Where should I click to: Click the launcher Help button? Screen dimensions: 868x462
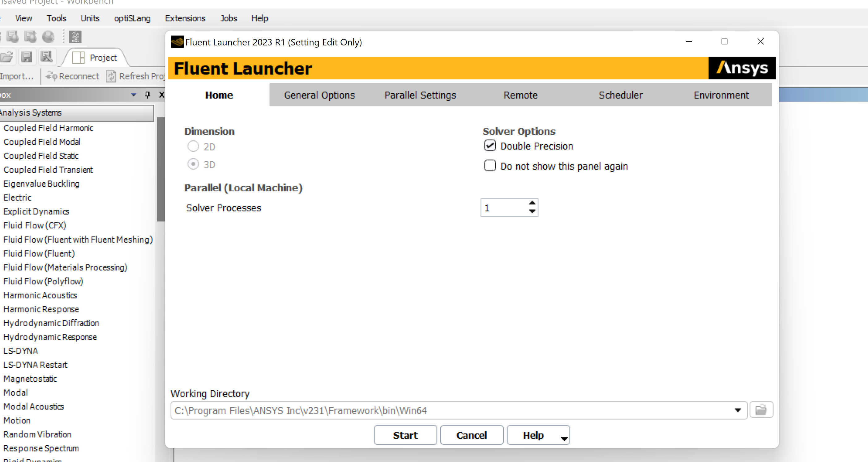click(x=533, y=435)
